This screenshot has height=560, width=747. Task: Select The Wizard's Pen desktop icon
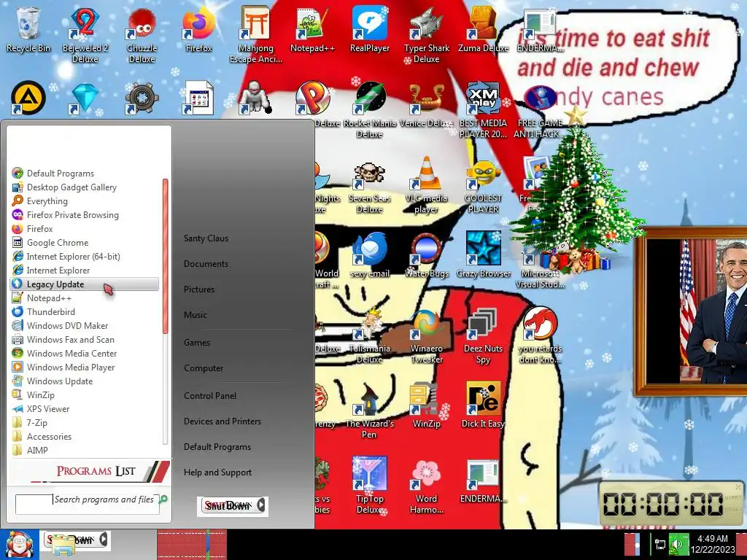point(370,411)
